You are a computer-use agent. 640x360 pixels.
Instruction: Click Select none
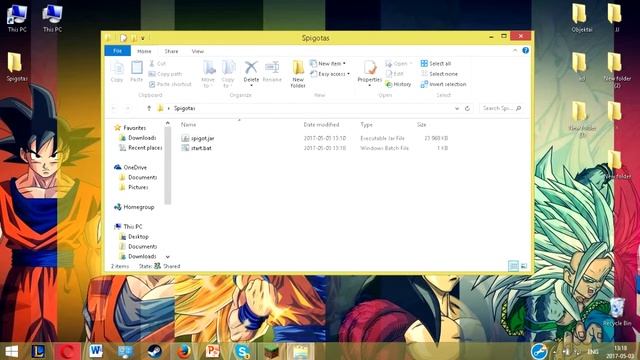pos(439,74)
